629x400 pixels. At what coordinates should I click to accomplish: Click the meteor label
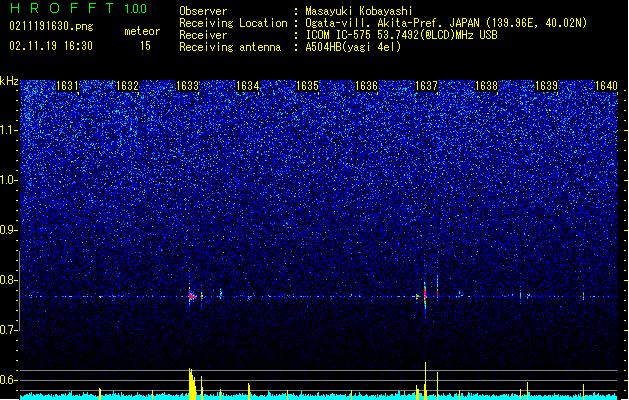pyautogui.click(x=142, y=31)
